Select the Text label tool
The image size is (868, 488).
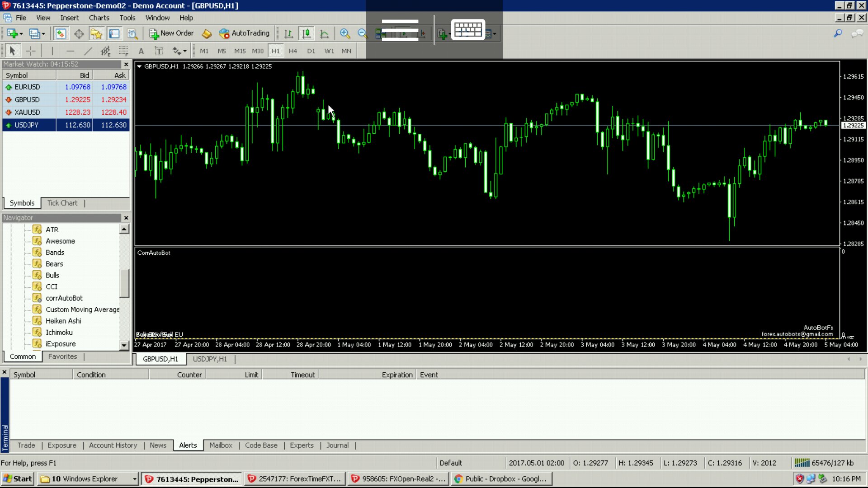[x=159, y=51]
